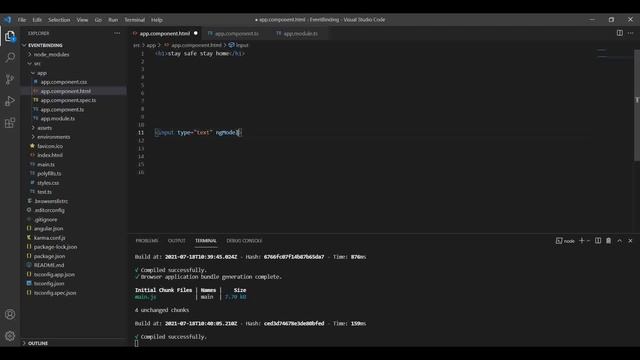640x360 pixels.
Task: Switch to PROBLEMS panel tab
Action: click(147, 241)
